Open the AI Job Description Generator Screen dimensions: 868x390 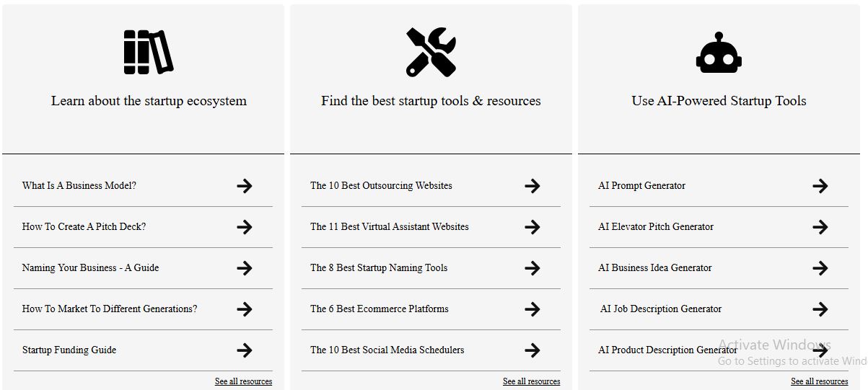[x=661, y=309]
